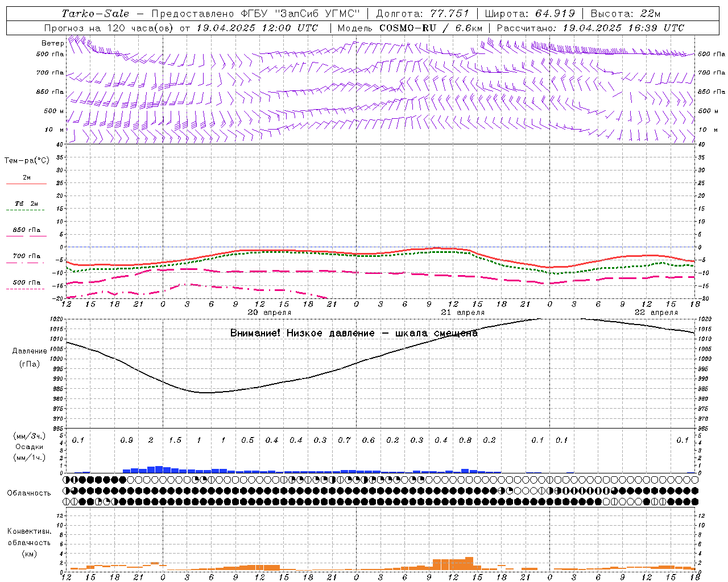
Task: Select the Широта: 64.919 value
Action: click(530, 14)
